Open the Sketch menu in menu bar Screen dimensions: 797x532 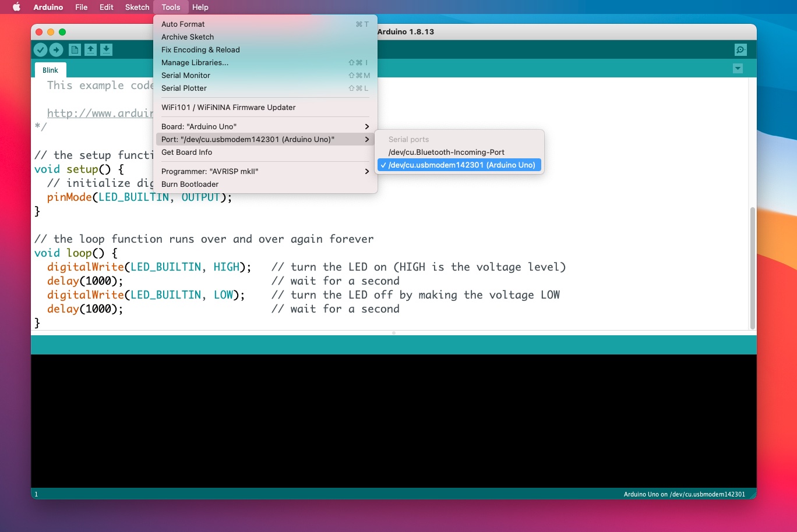point(137,7)
